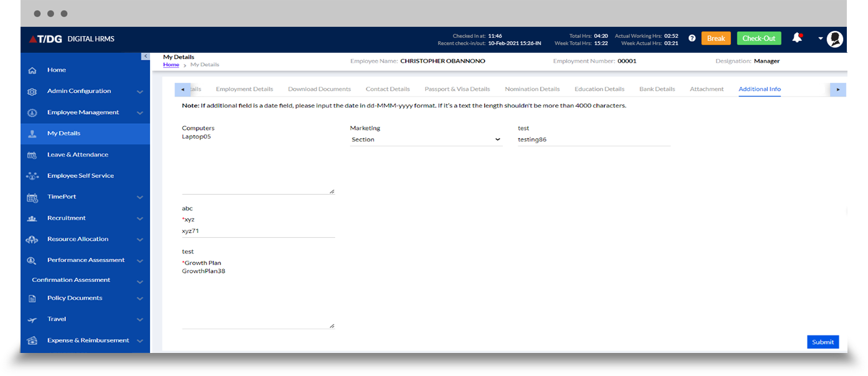Click the user profile avatar

(835, 39)
